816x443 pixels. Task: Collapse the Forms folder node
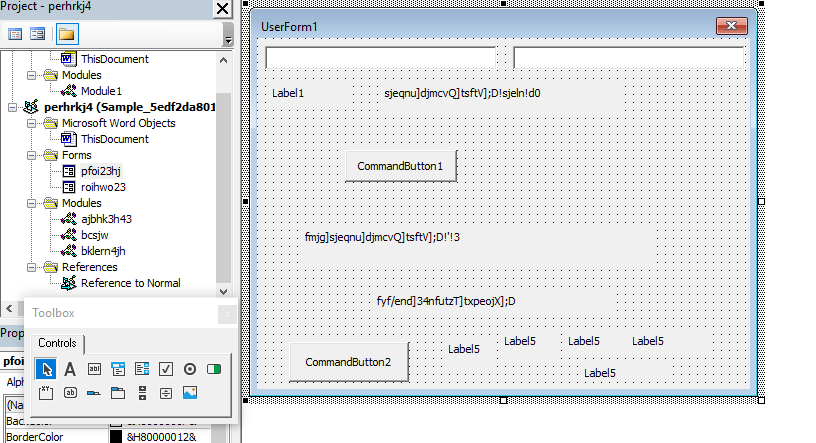click(34, 155)
